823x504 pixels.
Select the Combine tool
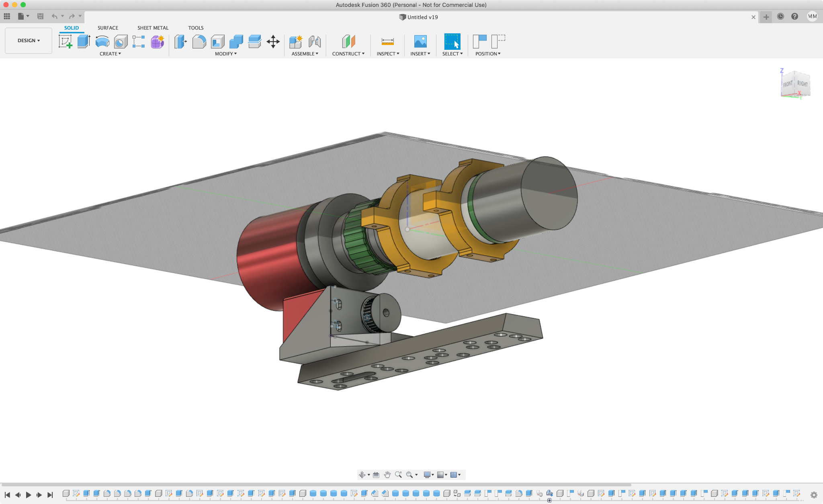click(x=236, y=41)
